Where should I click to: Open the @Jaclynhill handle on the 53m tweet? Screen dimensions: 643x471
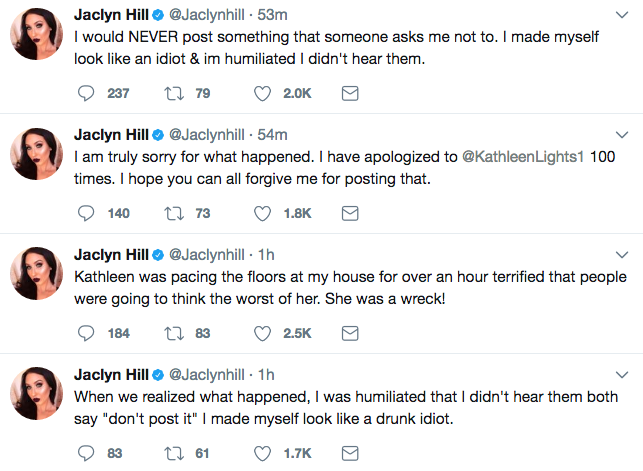point(207,15)
